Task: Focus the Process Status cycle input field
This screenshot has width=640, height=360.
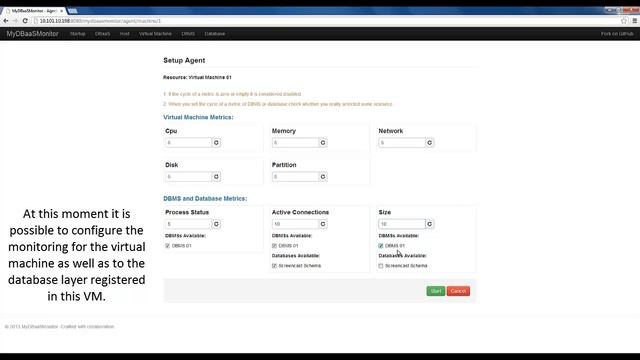Action: click(x=189, y=224)
